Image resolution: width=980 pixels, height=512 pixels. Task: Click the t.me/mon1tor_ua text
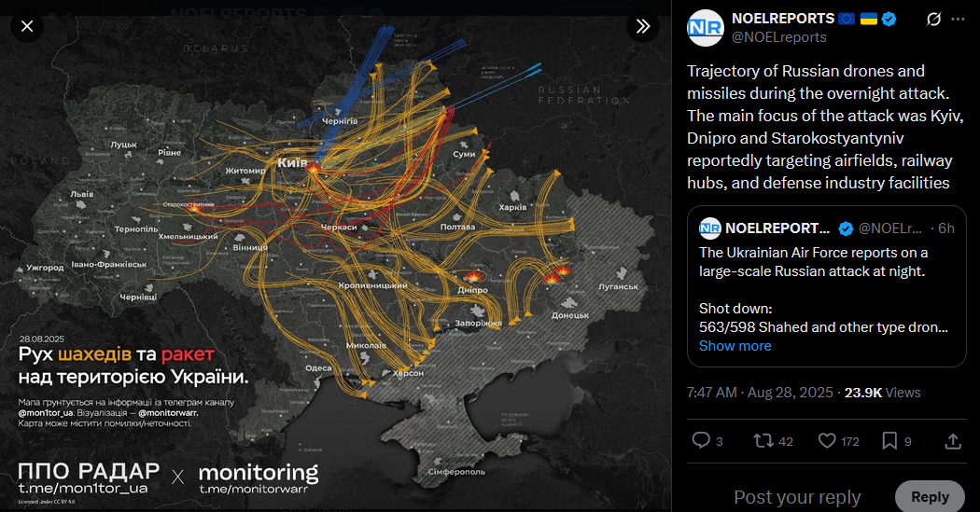(83, 488)
